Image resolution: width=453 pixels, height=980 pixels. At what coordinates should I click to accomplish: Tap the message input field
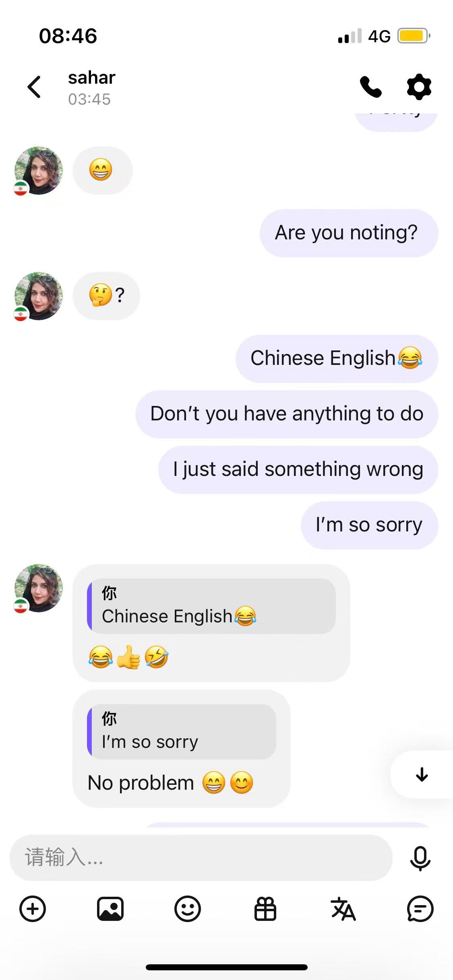point(201,858)
